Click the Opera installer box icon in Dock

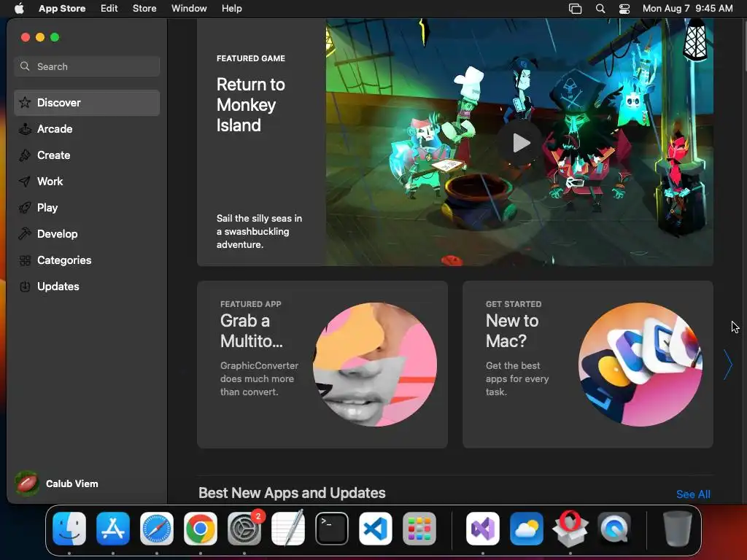(570, 529)
